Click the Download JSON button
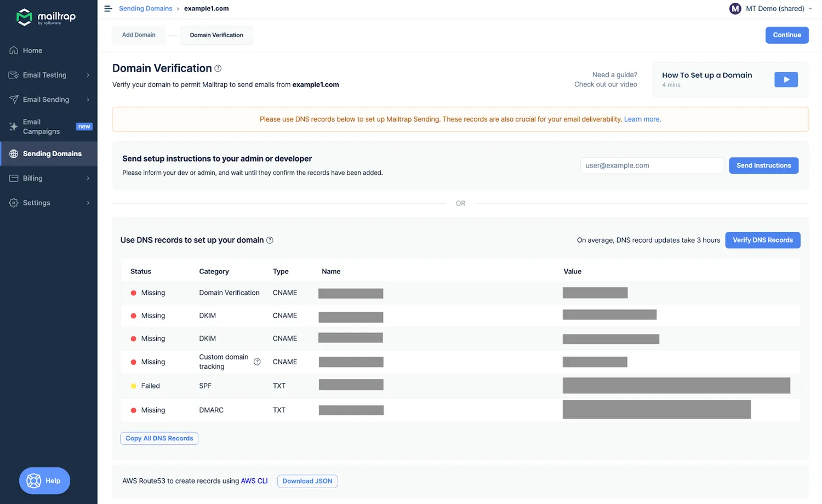This screenshot has height=504, width=822. [x=307, y=481]
